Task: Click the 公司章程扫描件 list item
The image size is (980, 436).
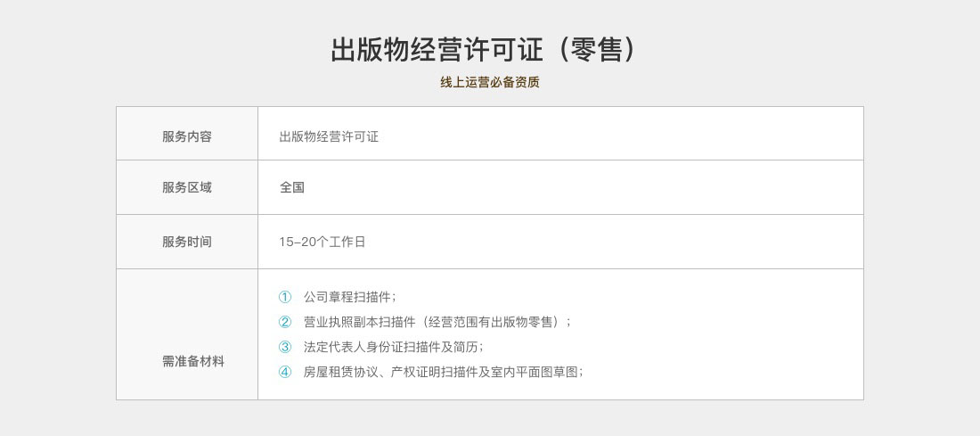Action: [347, 297]
